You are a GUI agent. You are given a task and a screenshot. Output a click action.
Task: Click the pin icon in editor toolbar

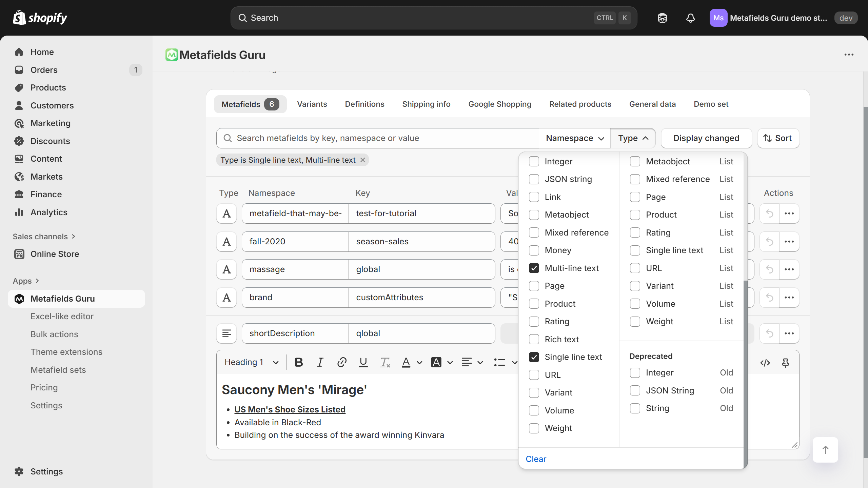[x=785, y=363]
